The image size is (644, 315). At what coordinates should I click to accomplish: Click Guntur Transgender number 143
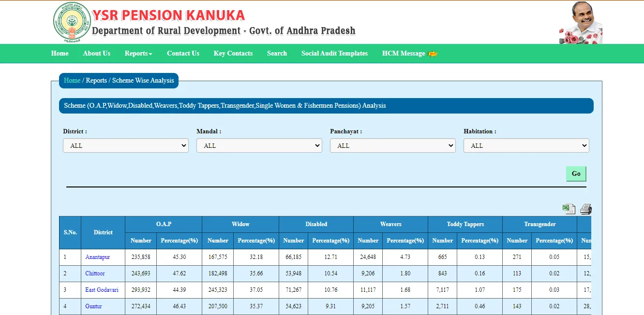click(x=517, y=306)
